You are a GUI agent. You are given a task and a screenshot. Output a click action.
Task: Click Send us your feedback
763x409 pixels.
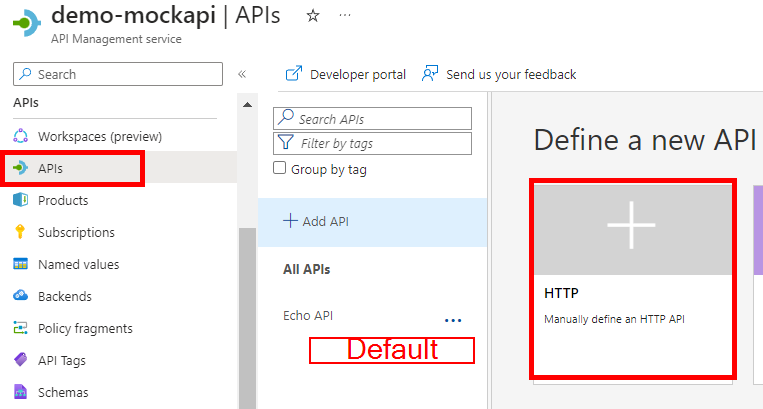499,74
